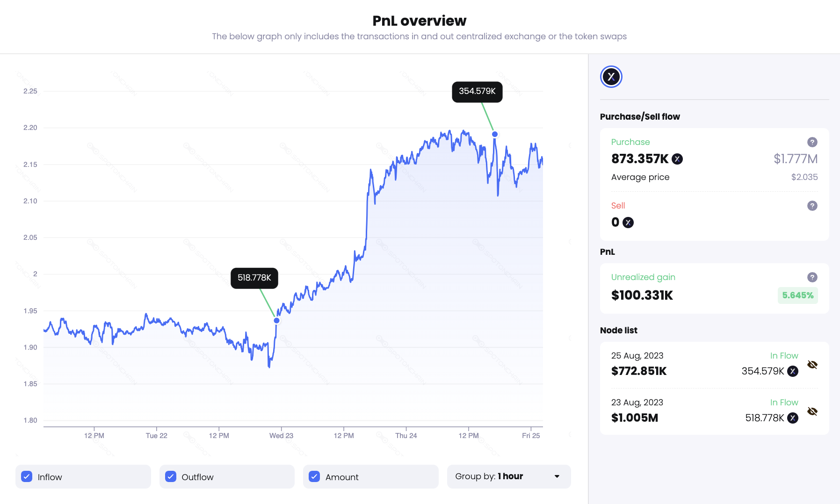
Task: Click the green 5.645% gain badge
Action: pos(797,295)
